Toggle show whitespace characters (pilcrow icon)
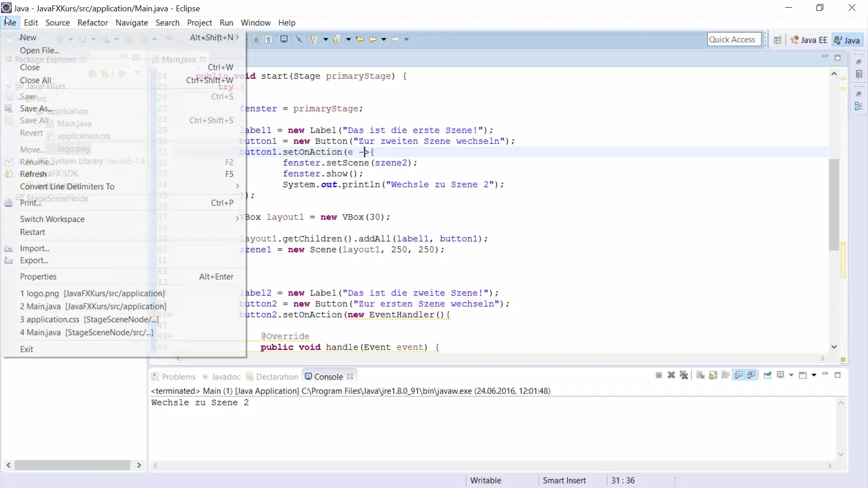This screenshot has height=488, width=868. (269, 39)
